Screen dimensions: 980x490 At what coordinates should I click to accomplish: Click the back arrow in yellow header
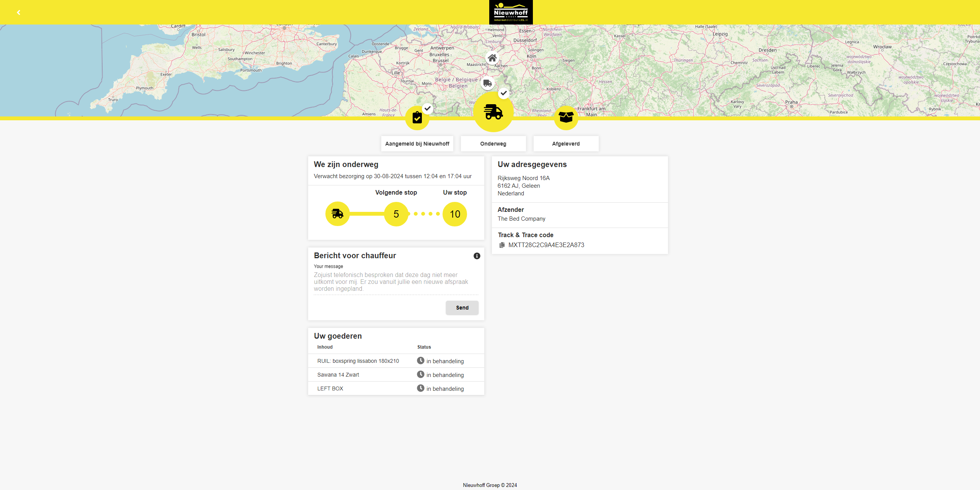click(x=18, y=13)
